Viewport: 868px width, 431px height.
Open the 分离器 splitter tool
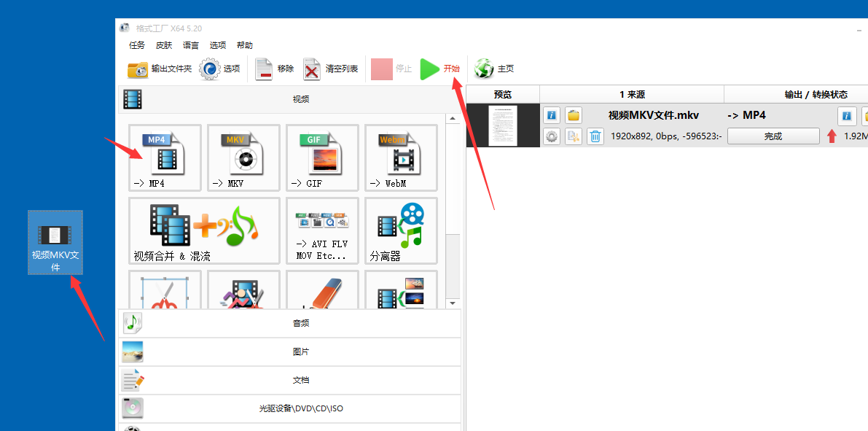401,230
